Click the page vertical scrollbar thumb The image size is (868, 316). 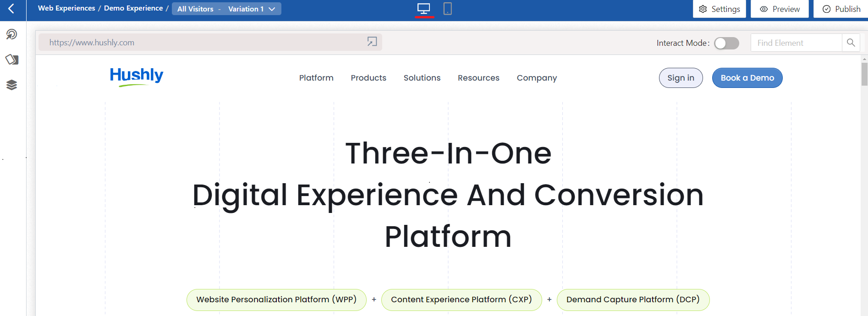point(864,74)
